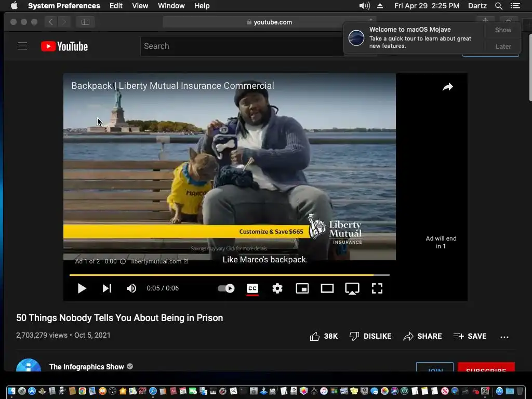The height and width of the screenshot is (399, 532).
Task: Open the System Preferences menu
Action: coord(64,6)
